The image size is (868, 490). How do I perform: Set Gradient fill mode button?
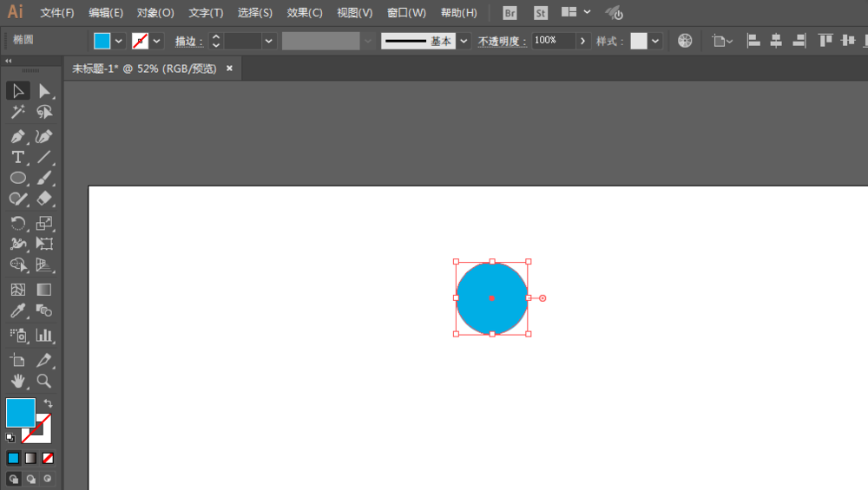pyautogui.click(x=30, y=458)
